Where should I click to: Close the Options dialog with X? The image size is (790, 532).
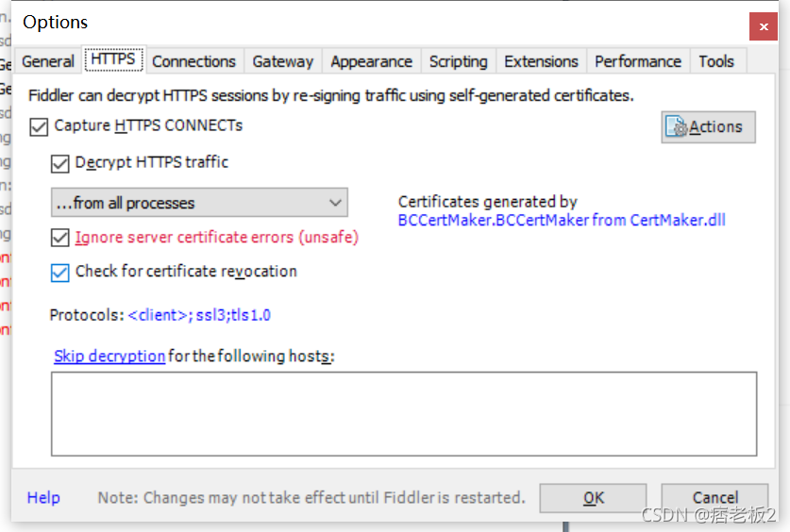coord(764,26)
